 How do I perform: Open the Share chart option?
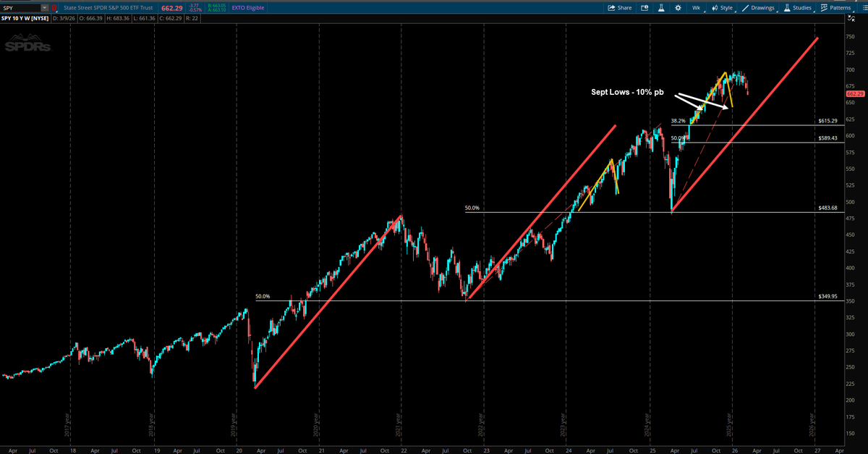click(x=619, y=8)
